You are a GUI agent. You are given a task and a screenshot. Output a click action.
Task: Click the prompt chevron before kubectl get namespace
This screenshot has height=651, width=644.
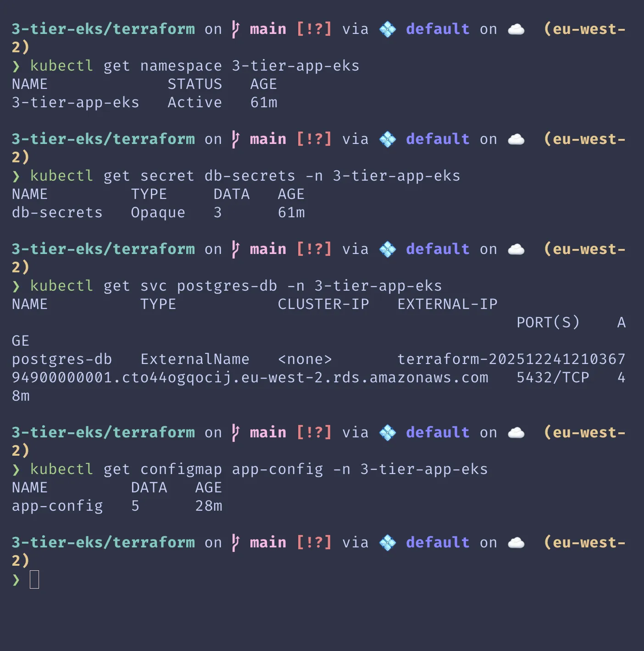(x=17, y=66)
